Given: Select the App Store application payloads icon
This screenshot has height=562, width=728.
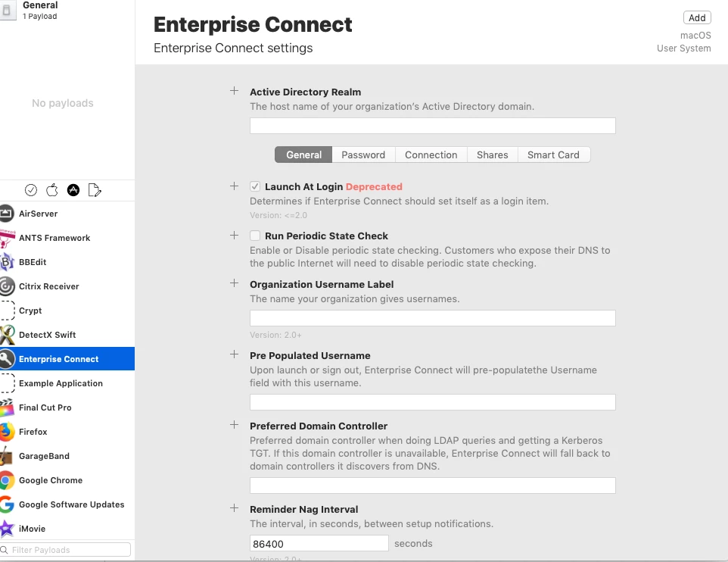Looking at the screenshot, I should point(73,190).
